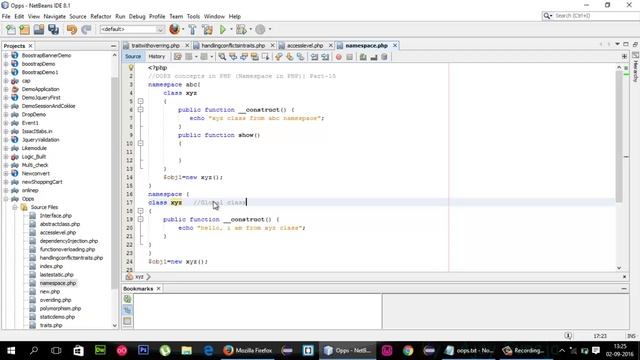
Task: Click the Stop Macro Recording icon
Action: tap(349, 57)
